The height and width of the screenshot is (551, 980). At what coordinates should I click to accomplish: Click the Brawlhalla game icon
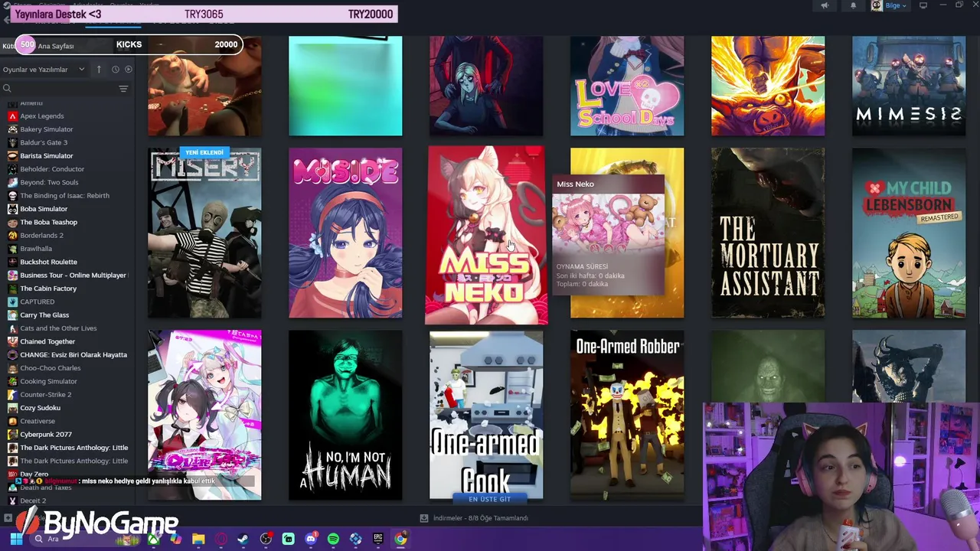click(12, 249)
